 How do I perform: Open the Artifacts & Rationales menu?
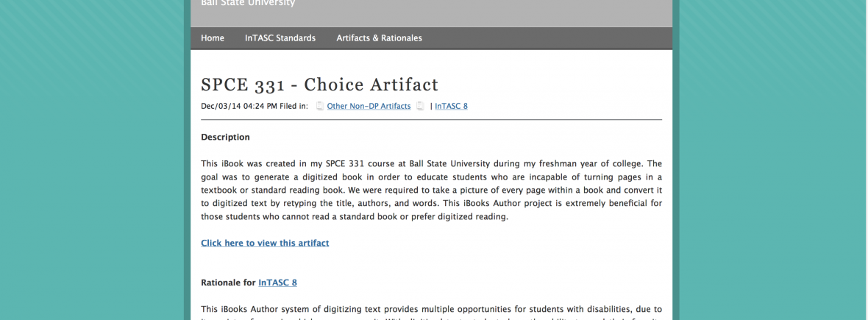[x=379, y=38]
